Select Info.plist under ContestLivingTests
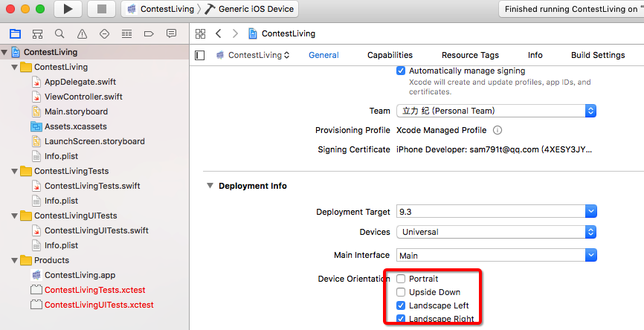The width and height of the screenshot is (644, 330). [x=61, y=201]
